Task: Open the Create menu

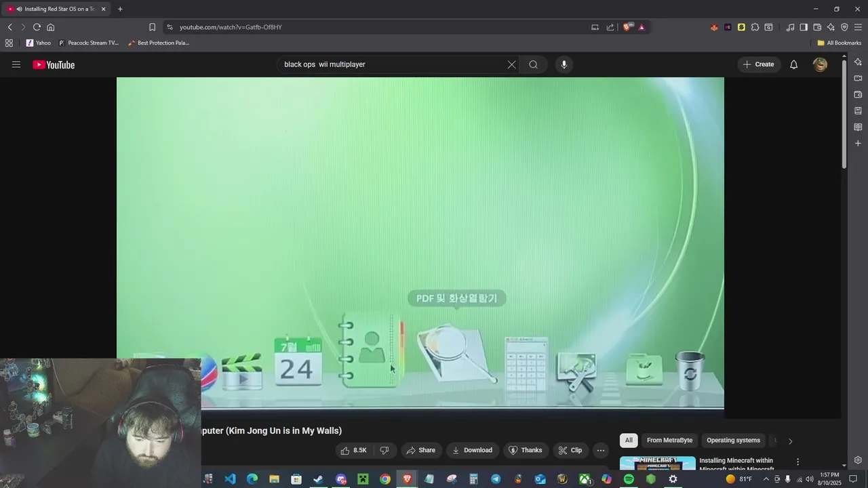Action: coord(758,64)
